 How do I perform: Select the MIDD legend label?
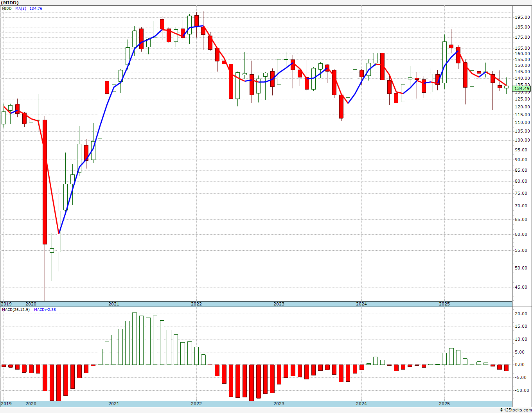(x=7, y=8)
